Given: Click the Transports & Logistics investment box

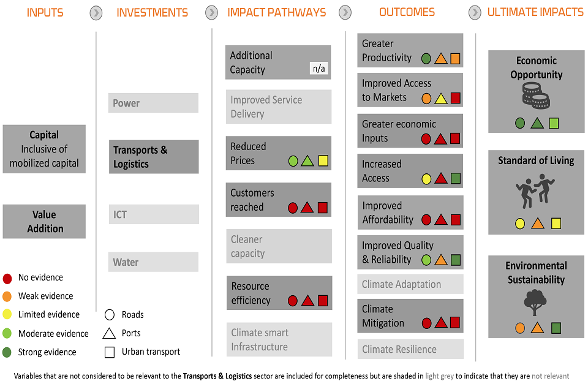Looking at the screenshot, I should coord(154,157).
